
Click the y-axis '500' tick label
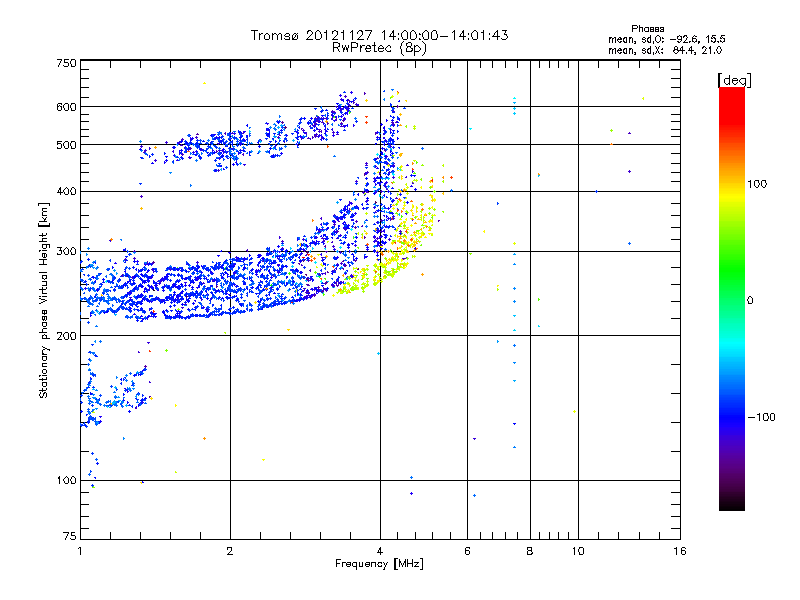click(x=67, y=145)
